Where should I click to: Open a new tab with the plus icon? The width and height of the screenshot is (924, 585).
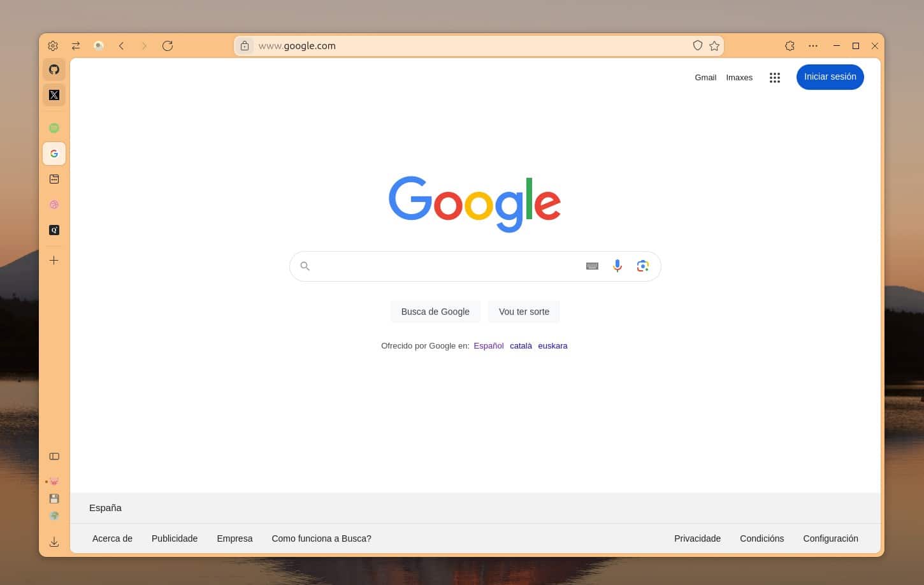point(54,260)
